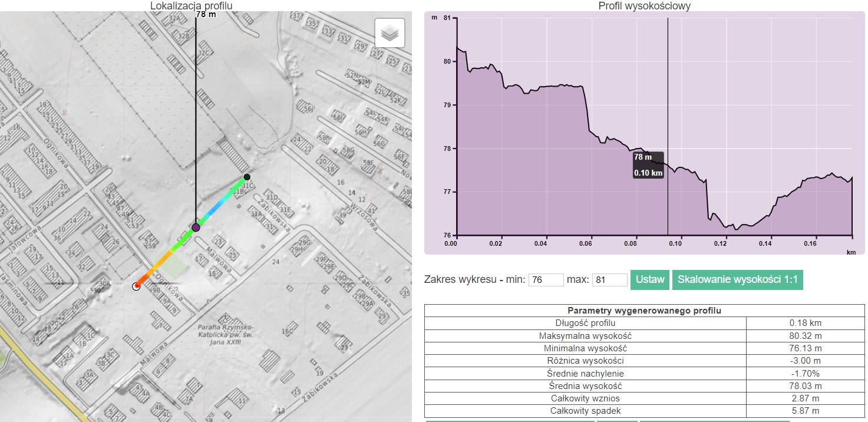Focus the chart range max input
This screenshot has height=422, width=868.
point(609,280)
